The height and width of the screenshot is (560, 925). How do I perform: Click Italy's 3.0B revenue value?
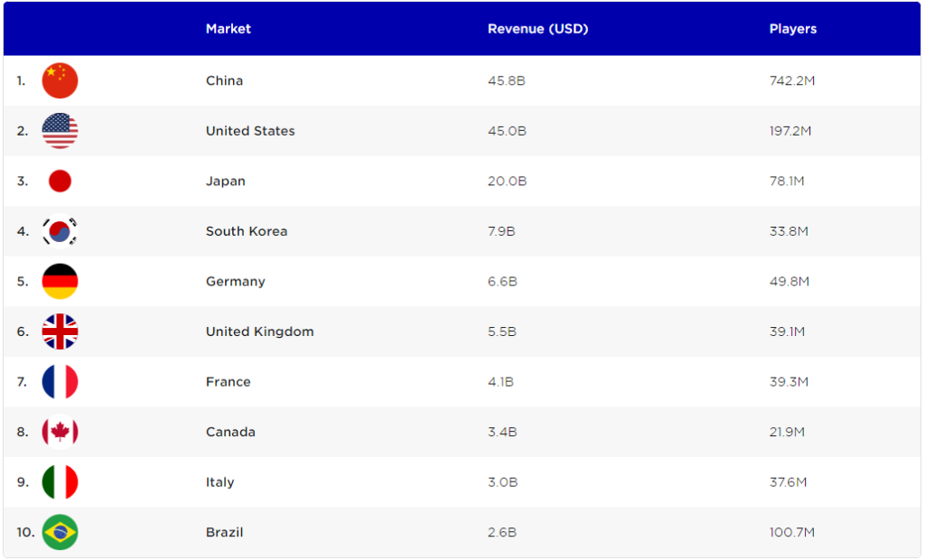(x=502, y=482)
